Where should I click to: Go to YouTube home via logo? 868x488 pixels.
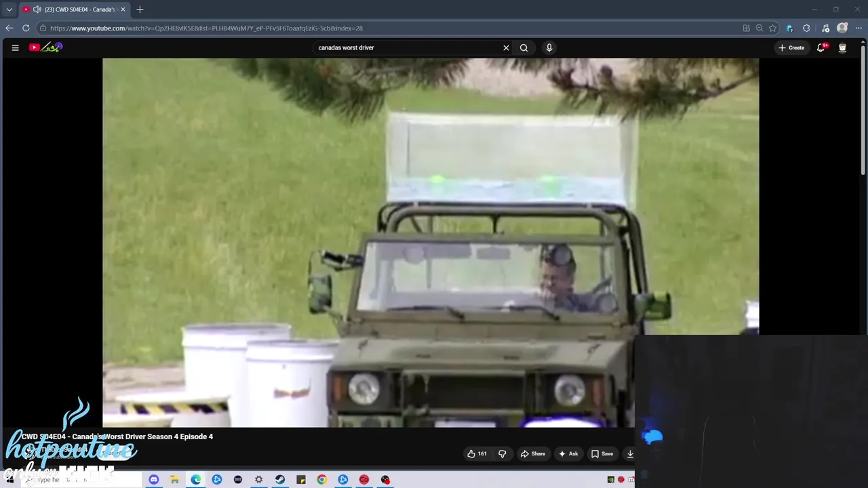pyautogui.click(x=46, y=47)
